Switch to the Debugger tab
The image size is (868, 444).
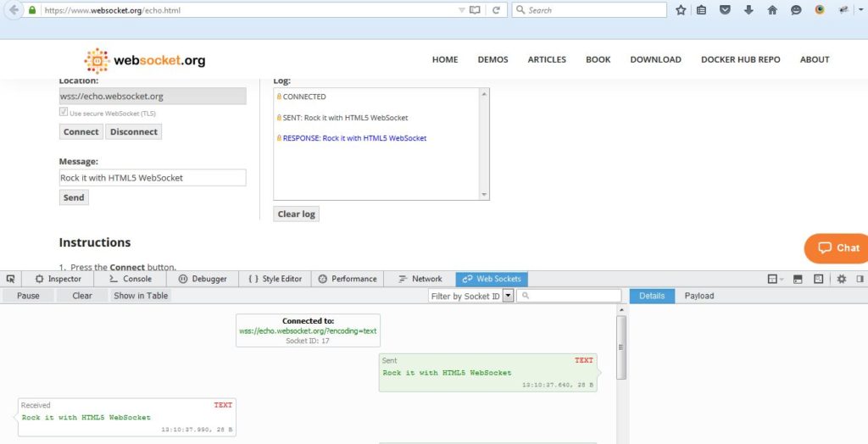203,279
